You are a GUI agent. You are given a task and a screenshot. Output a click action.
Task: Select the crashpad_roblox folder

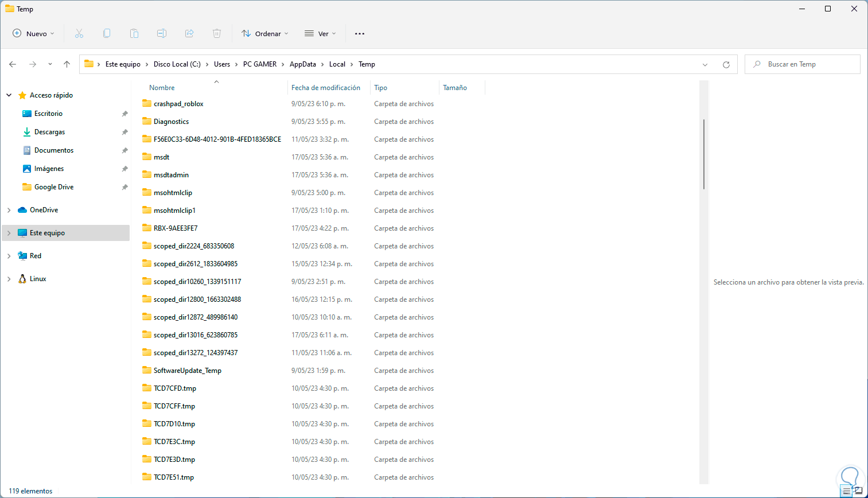tap(178, 104)
